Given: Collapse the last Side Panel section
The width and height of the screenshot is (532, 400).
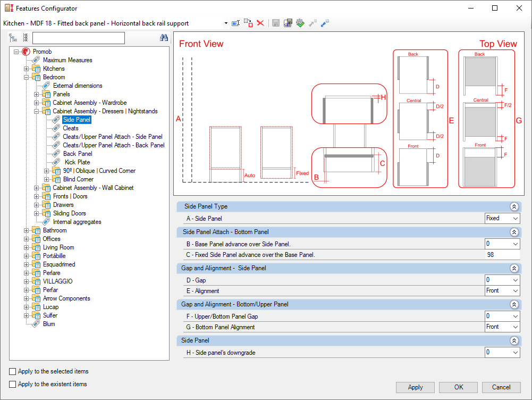Looking at the screenshot, I should [514, 340].
